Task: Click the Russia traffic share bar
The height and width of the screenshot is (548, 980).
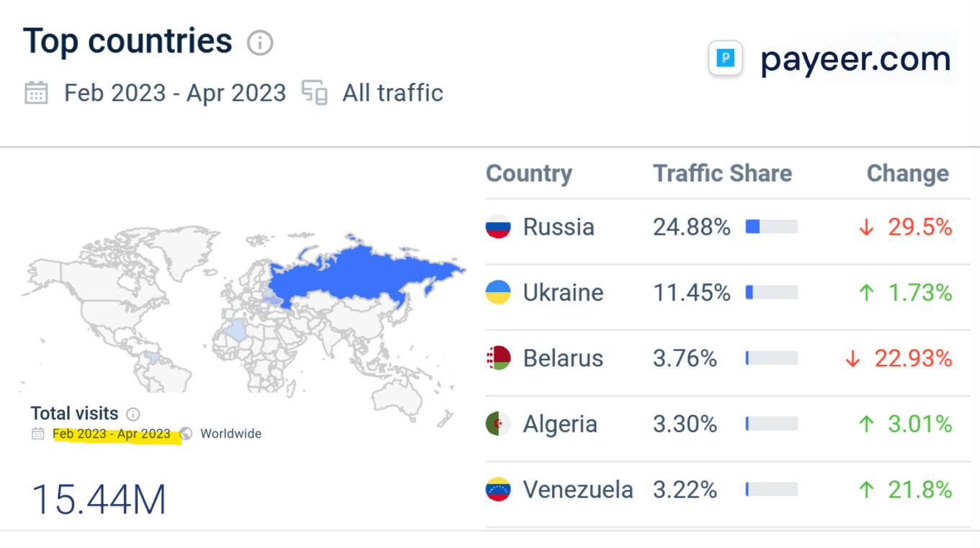Action: (771, 227)
